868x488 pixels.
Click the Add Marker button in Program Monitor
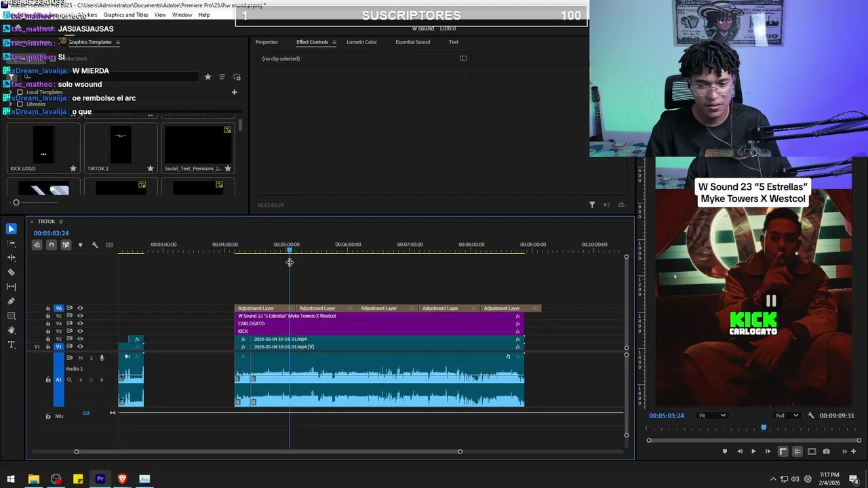pyautogui.click(x=724, y=451)
